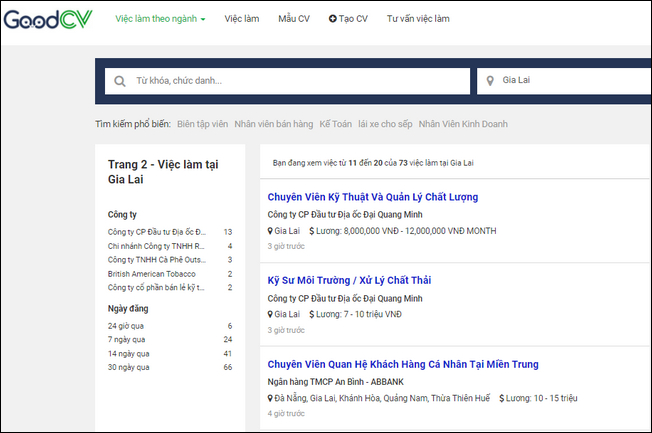Select popular search Biên tập viên

(x=203, y=124)
